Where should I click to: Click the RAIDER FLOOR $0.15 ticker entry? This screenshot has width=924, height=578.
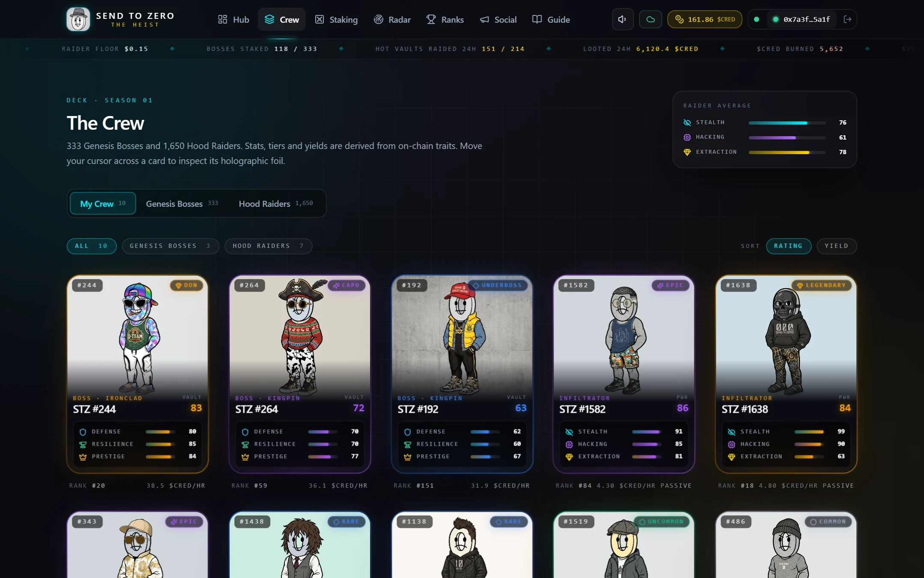pos(105,49)
